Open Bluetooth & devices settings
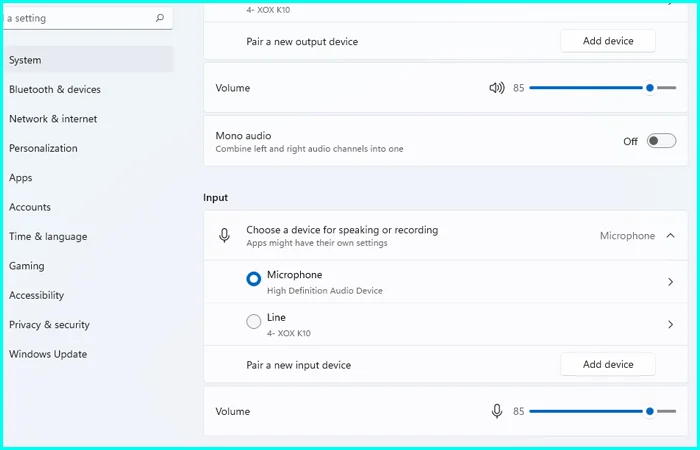Screen dimensions: 700x450 pyautogui.click(x=55, y=89)
